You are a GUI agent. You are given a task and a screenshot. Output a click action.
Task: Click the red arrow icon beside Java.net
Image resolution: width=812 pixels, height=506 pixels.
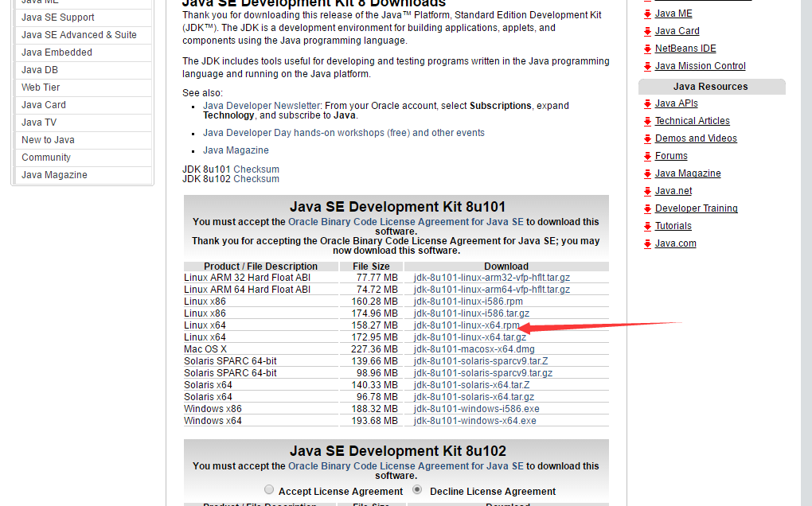point(647,192)
